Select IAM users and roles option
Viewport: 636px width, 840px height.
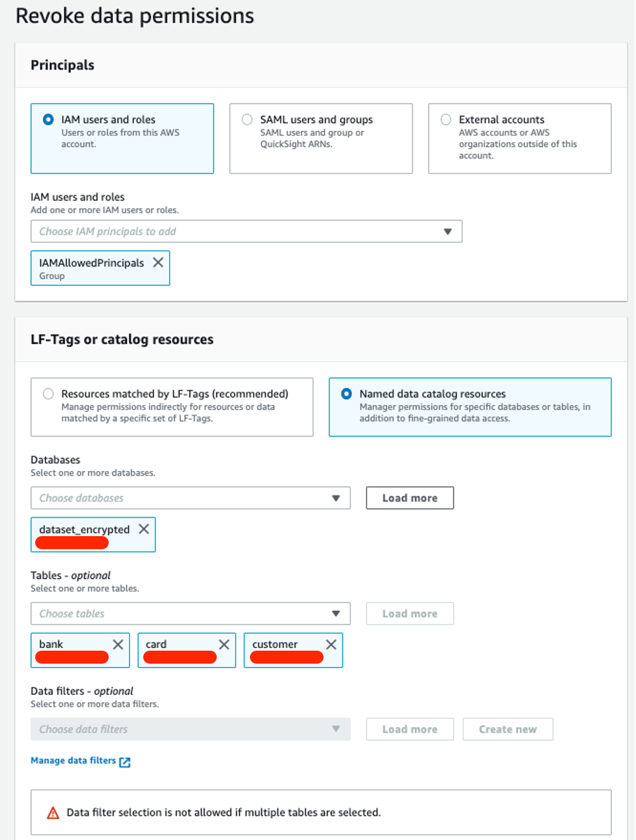tap(48, 120)
